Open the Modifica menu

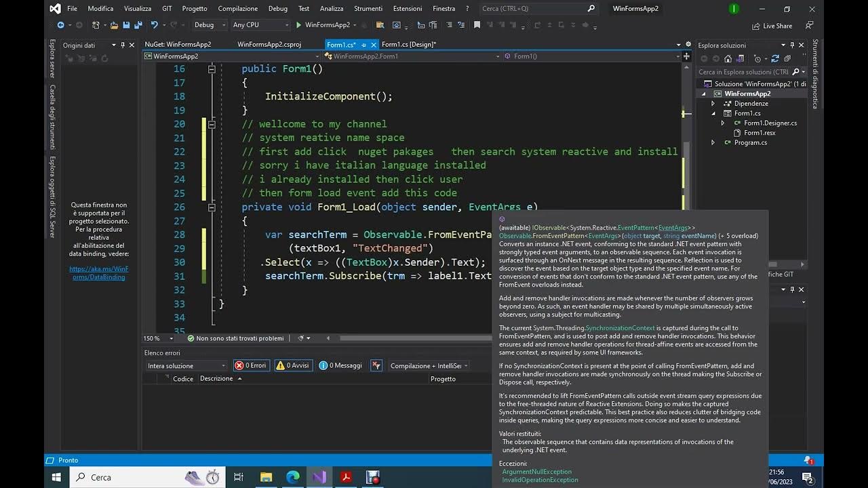point(100,8)
